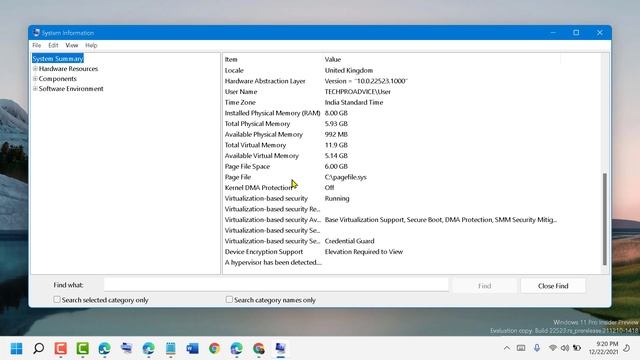The image size is (640, 360).
Task: Open the Edit menu
Action: [53, 45]
